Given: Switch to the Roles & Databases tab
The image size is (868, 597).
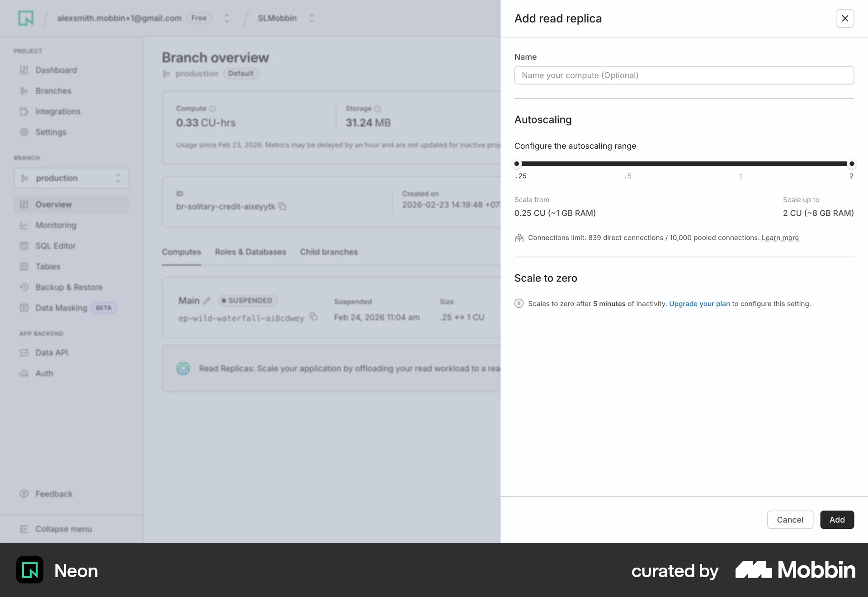Looking at the screenshot, I should pos(250,252).
